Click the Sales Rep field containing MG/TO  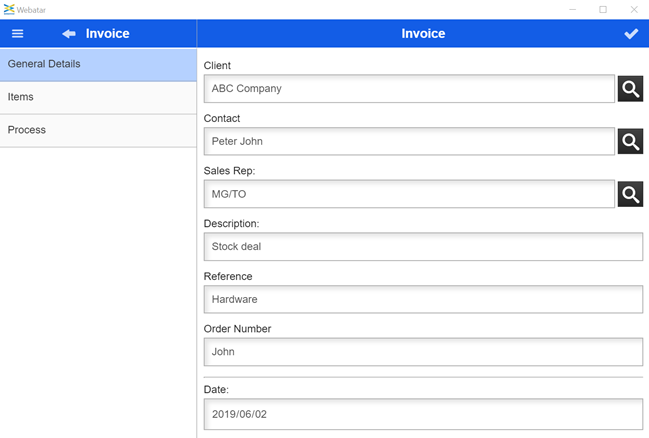coord(408,194)
